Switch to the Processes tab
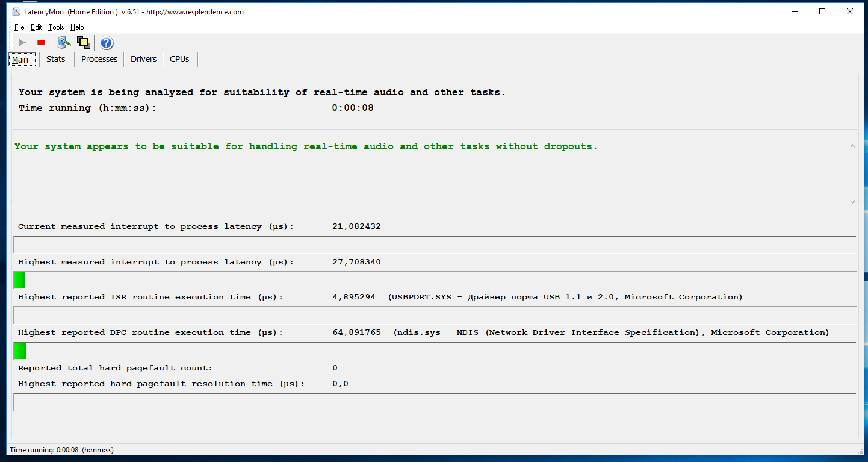 coord(99,59)
